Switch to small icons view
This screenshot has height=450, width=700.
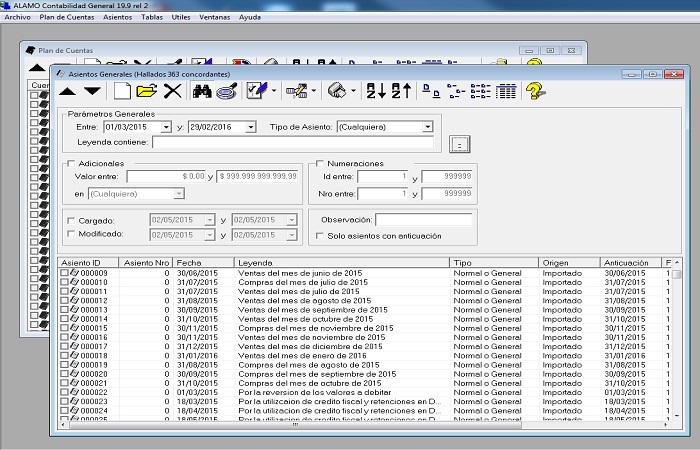[456, 91]
